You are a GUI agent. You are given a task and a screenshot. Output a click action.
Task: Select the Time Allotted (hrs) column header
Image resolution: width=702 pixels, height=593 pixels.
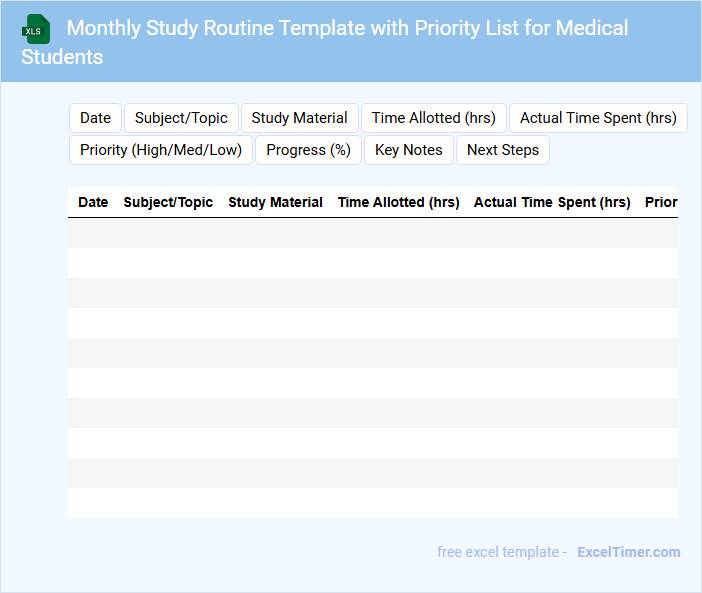point(398,202)
